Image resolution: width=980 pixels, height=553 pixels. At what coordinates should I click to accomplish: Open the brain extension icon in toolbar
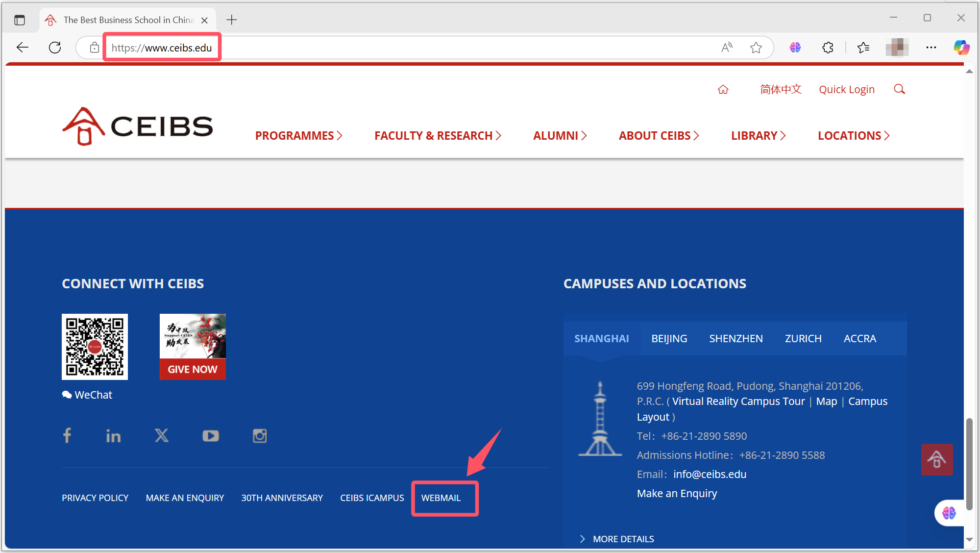[795, 48]
